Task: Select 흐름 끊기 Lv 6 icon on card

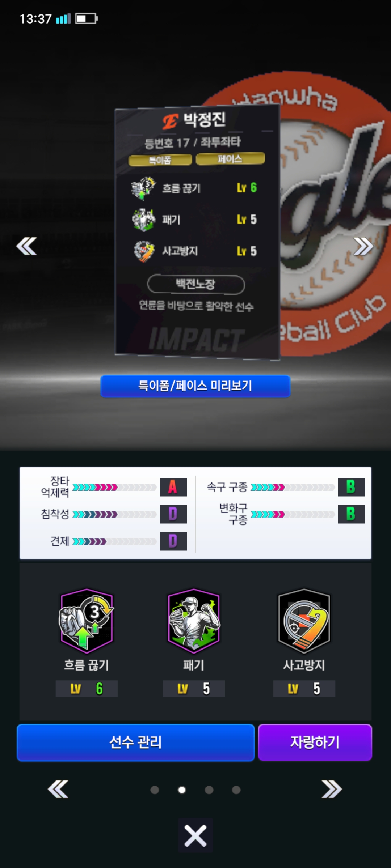Action: coord(143,188)
